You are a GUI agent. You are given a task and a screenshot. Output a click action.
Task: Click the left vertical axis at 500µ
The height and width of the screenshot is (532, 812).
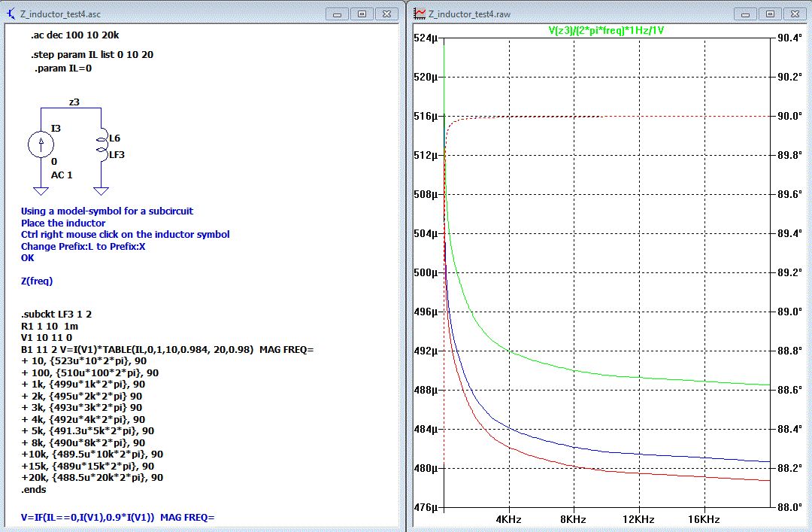pyautogui.click(x=426, y=272)
